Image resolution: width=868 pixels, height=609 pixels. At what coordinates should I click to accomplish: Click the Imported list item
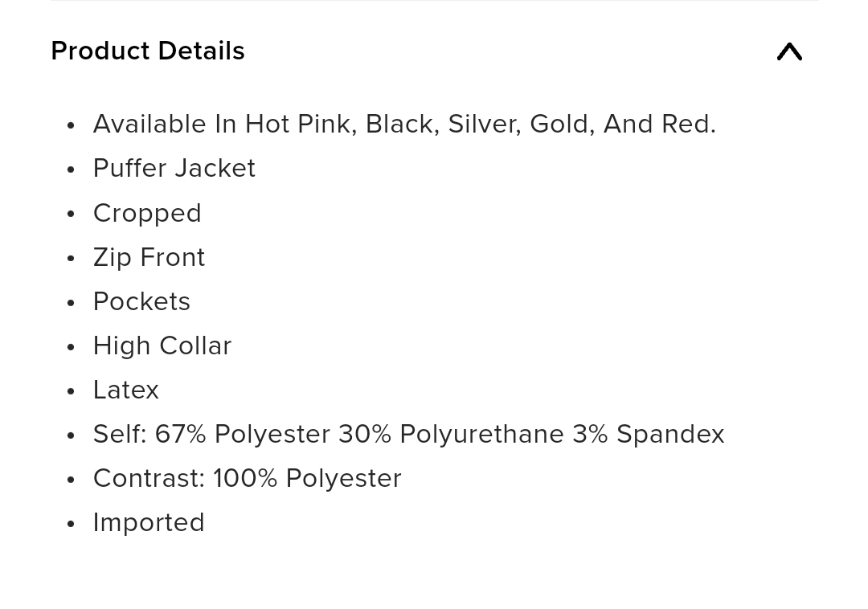(x=149, y=523)
